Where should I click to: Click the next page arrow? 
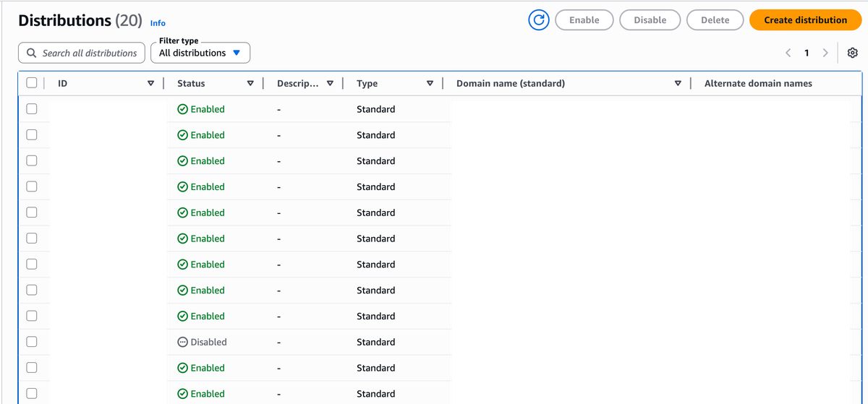825,53
